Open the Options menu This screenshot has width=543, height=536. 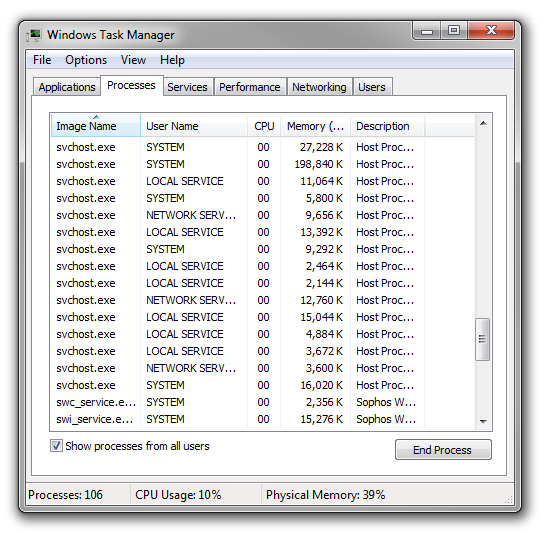(x=86, y=60)
